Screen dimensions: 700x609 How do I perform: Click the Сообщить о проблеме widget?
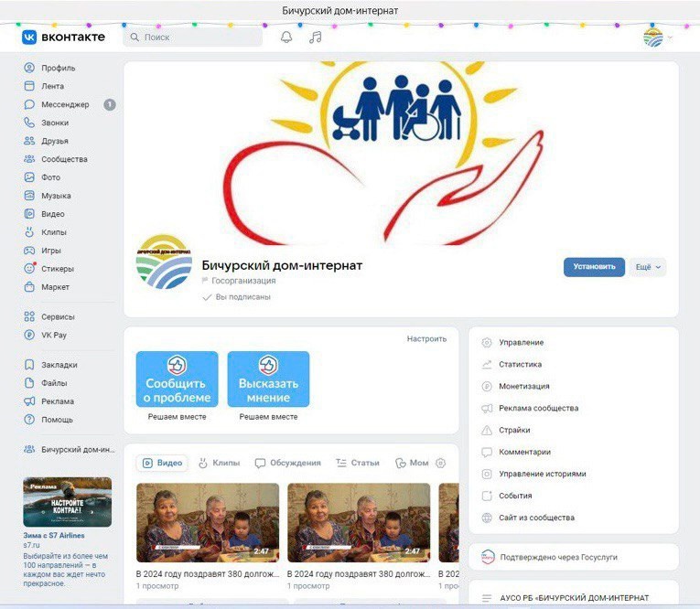pos(177,379)
